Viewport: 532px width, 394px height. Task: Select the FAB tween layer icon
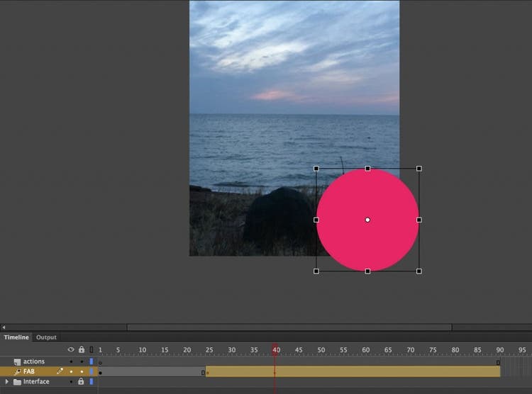click(17, 371)
